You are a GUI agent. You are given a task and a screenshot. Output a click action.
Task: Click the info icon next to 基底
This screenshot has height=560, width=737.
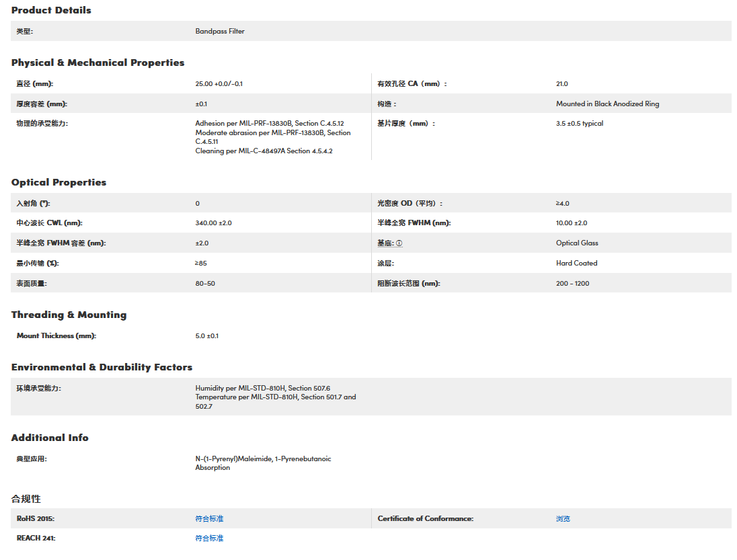point(399,243)
